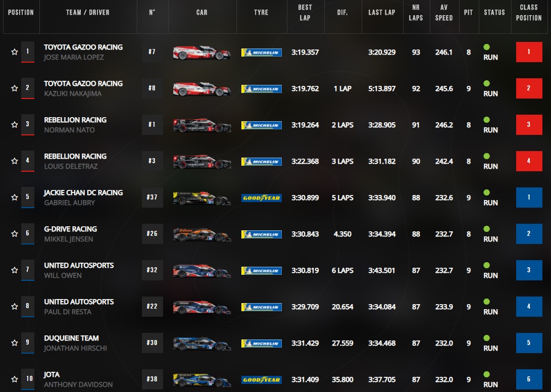Sort by the Tyre column header
Screen dimensions: 551x392
point(261,12)
